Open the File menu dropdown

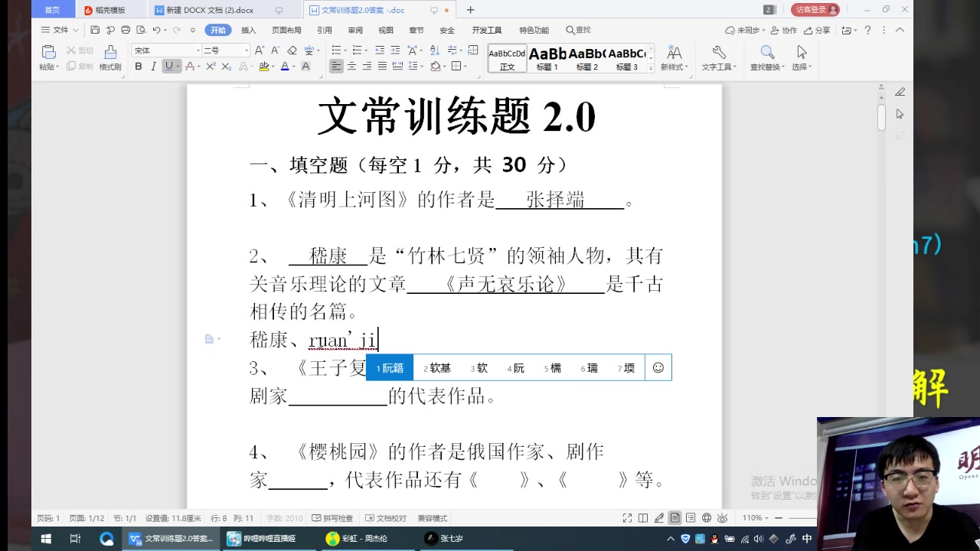pos(60,30)
